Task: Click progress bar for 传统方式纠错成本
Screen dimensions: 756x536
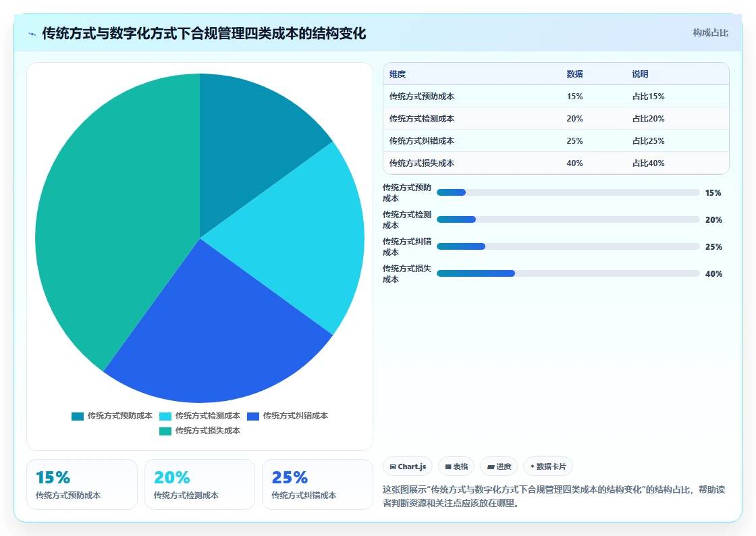Action: coord(568,246)
